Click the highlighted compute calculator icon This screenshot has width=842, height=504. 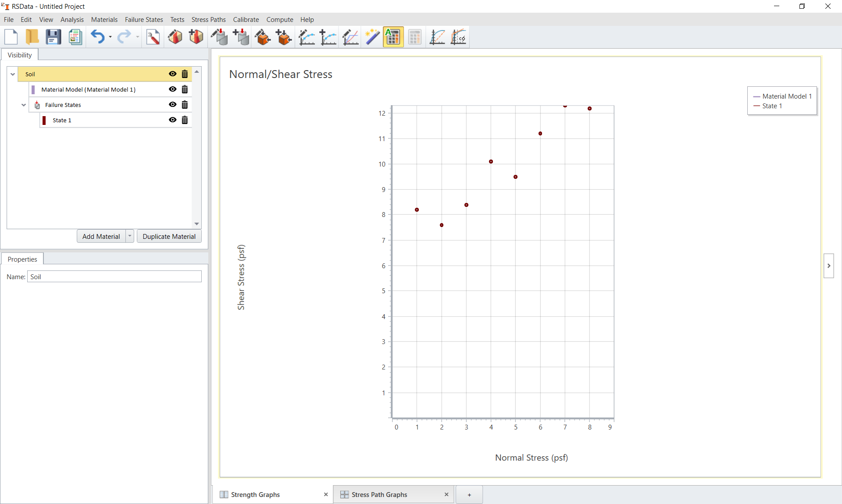coord(392,37)
